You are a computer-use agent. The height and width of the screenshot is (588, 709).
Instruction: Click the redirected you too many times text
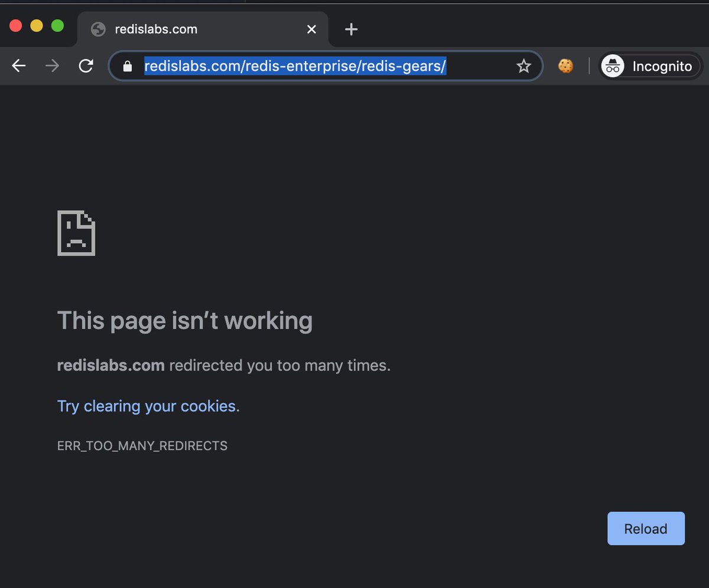tap(280, 366)
